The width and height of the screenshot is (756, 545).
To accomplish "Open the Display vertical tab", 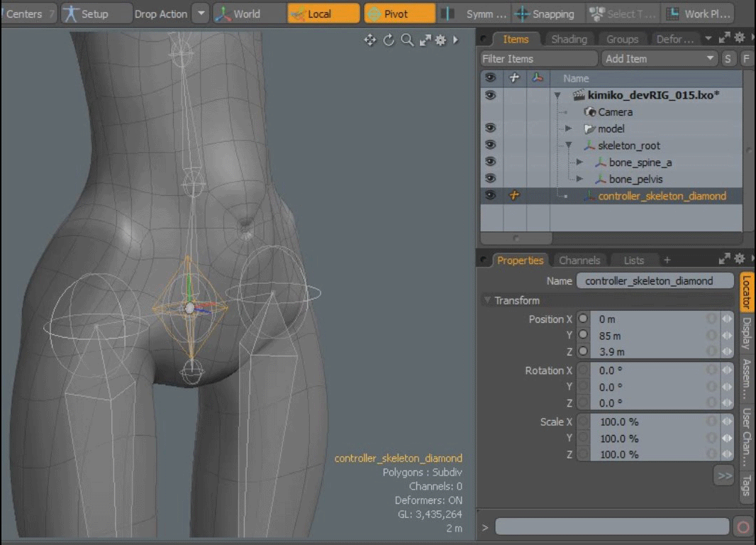I will pos(747,333).
